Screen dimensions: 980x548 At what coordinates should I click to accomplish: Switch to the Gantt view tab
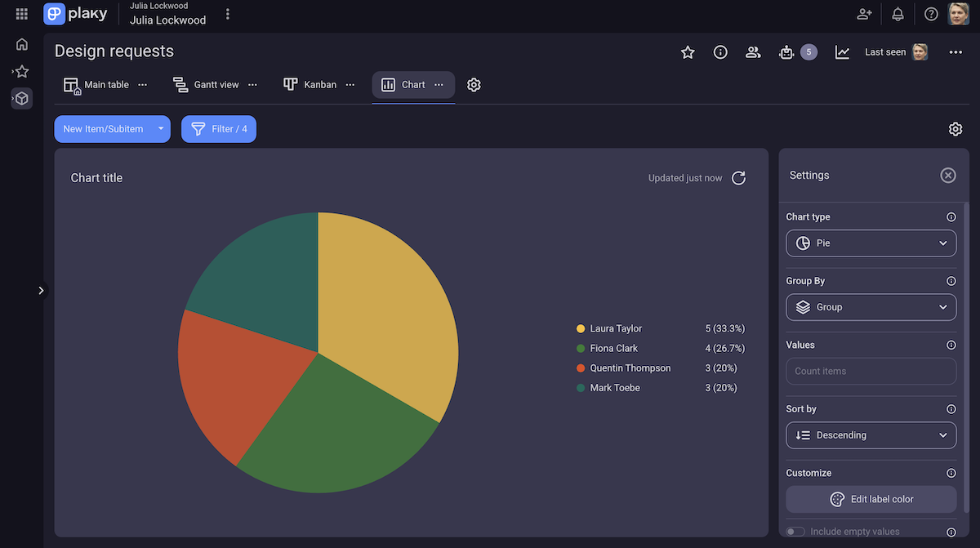(x=206, y=84)
